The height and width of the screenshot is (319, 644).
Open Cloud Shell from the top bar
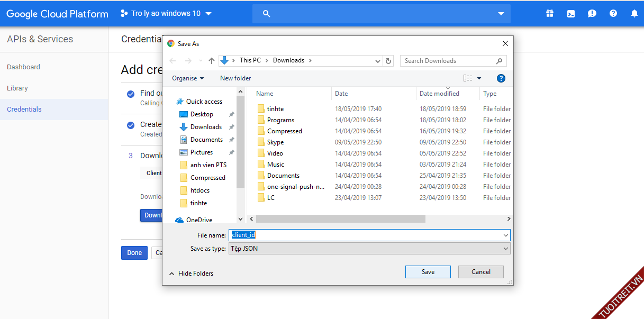point(571,14)
